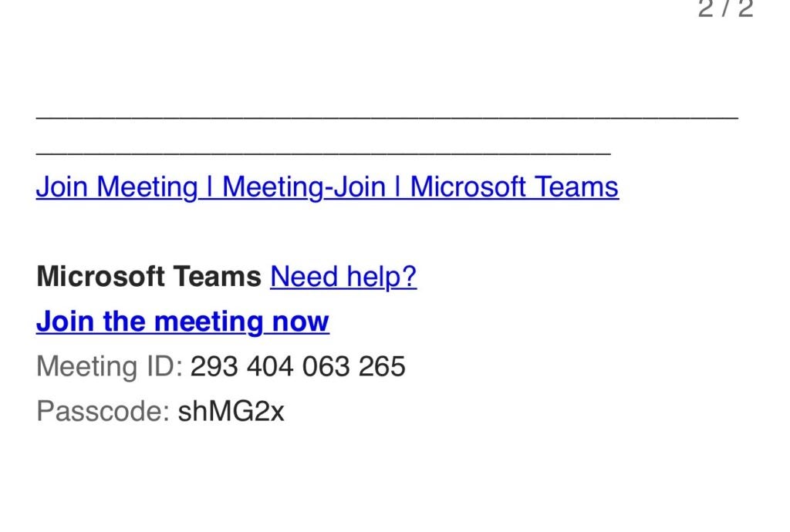Click Microsoft Teams at end of top link
This screenshot has height=532, width=790.
tap(514, 187)
